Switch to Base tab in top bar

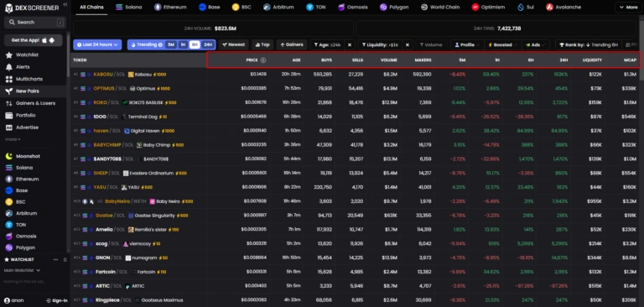(209, 7)
